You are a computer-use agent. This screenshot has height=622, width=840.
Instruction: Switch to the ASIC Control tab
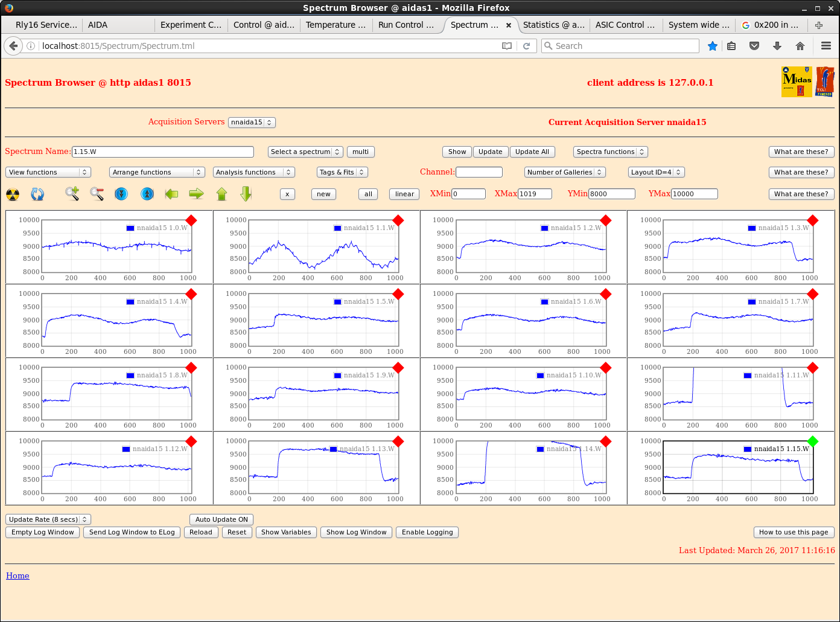pyautogui.click(x=625, y=25)
